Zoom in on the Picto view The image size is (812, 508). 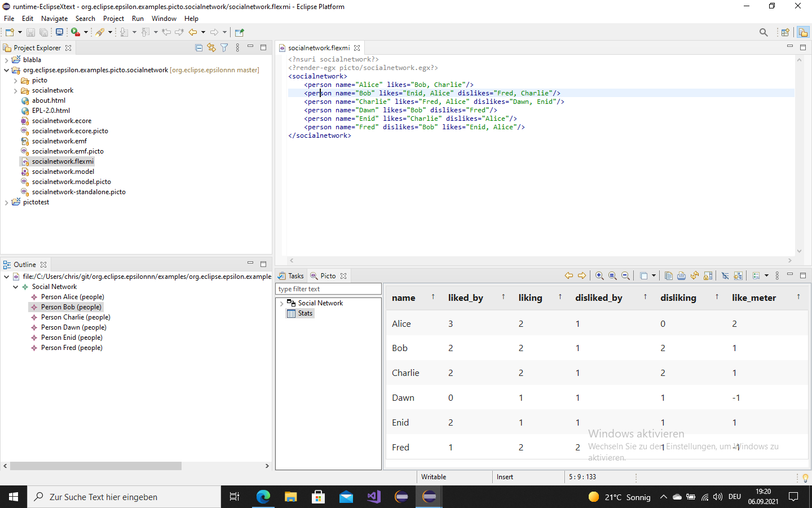pyautogui.click(x=599, y=276)
